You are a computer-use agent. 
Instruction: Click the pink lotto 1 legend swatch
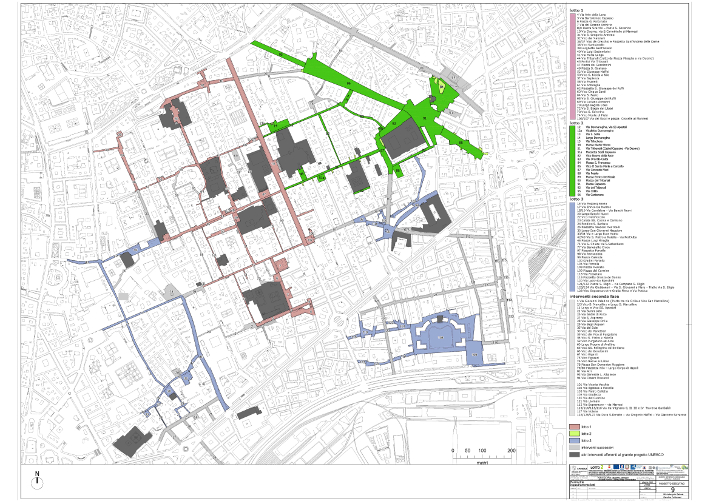574,426
